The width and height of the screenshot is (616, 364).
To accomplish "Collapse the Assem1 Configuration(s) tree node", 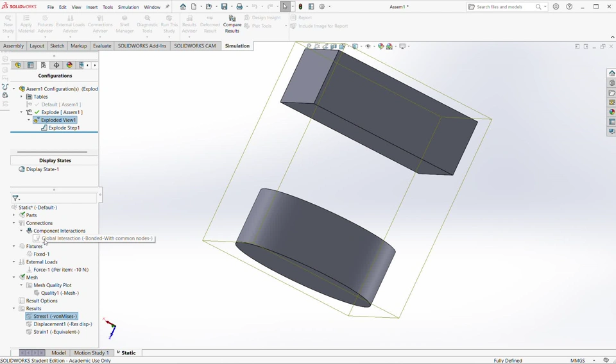I will click(13, 89).
